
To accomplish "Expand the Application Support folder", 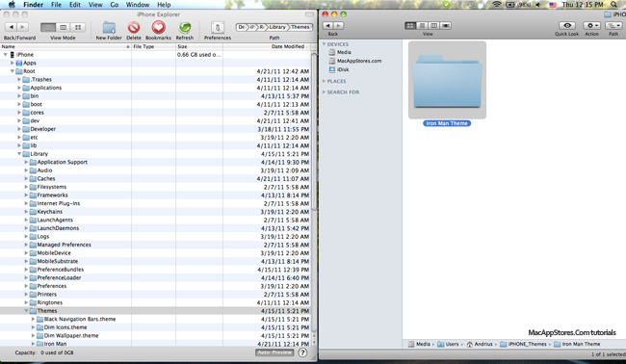I will (26, 162).
